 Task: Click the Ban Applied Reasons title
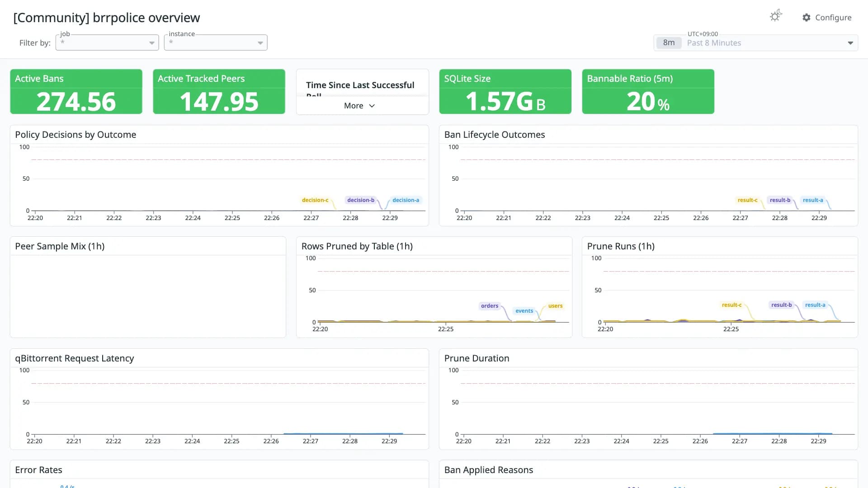tap(489, 470)
